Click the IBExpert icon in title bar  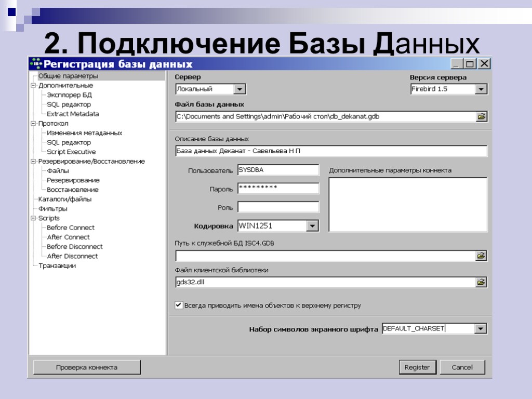point(36,63)
